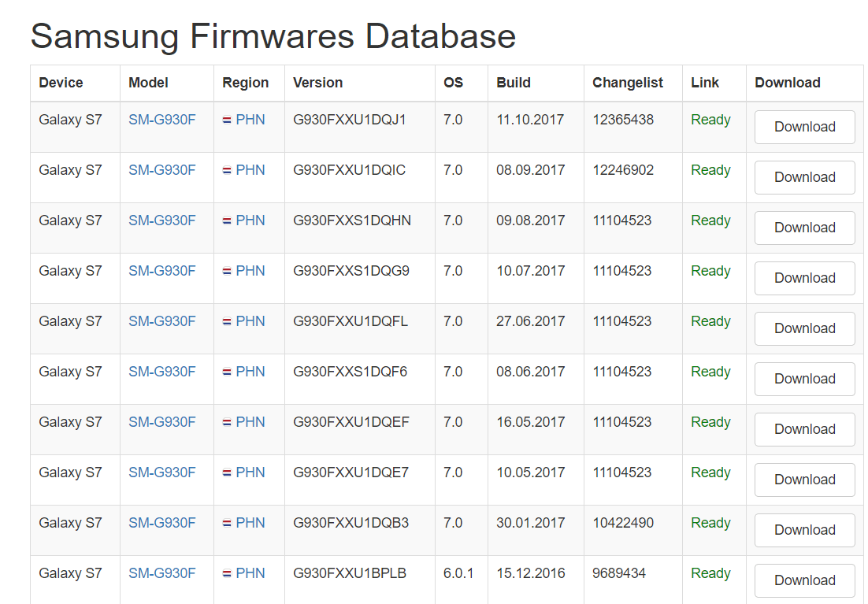868x604 pixels.
Task: Download firmware G930FXXU1DQJ1
Action: (804, 127)
